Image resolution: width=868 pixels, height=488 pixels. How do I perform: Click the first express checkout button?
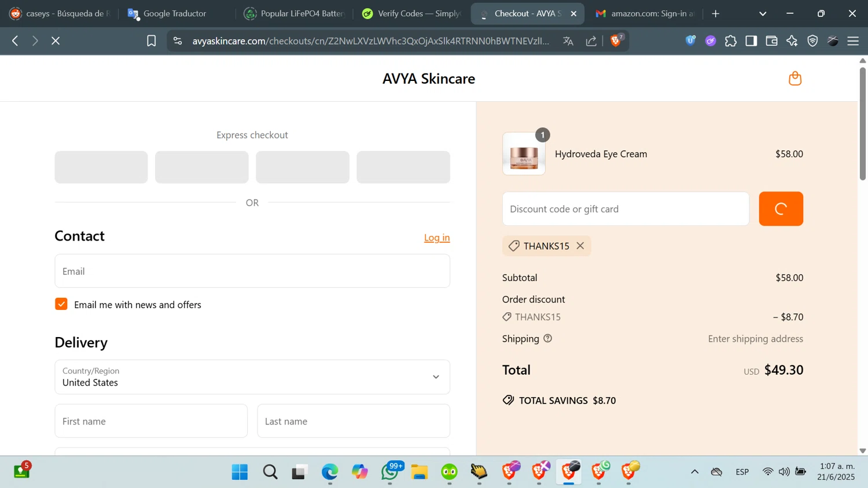pos(101,167)
